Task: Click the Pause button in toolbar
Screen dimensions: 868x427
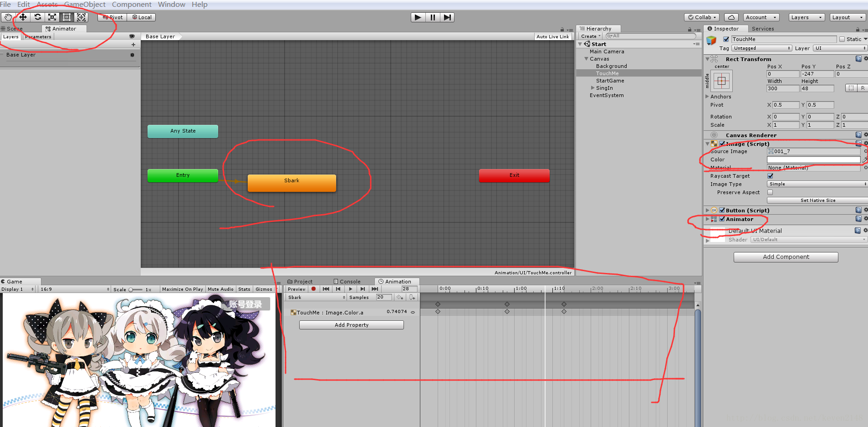Action: pyautogui.click(x=433, y=17)
